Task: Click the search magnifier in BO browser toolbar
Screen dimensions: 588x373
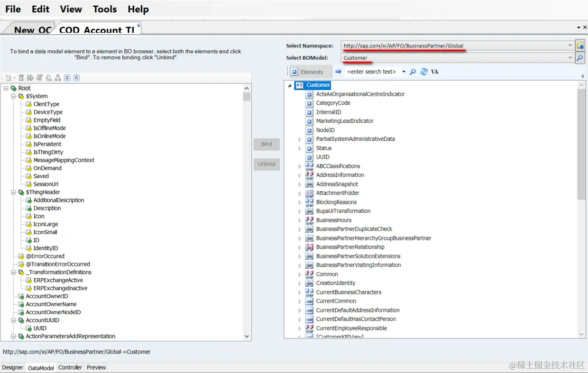Action: pos(413,72)
